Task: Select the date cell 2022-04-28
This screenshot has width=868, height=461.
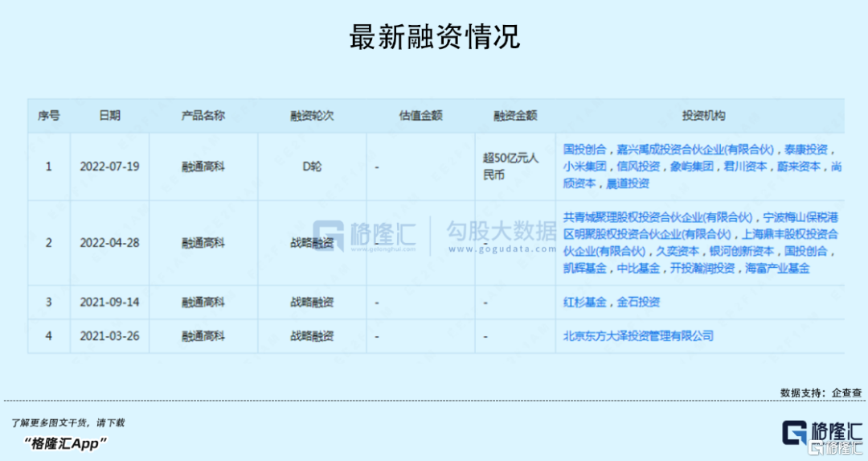Action: coord(109,243)
